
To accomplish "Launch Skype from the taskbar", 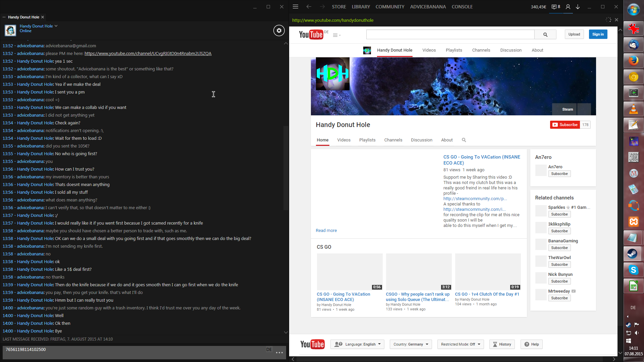I will (x=633, y=270).
